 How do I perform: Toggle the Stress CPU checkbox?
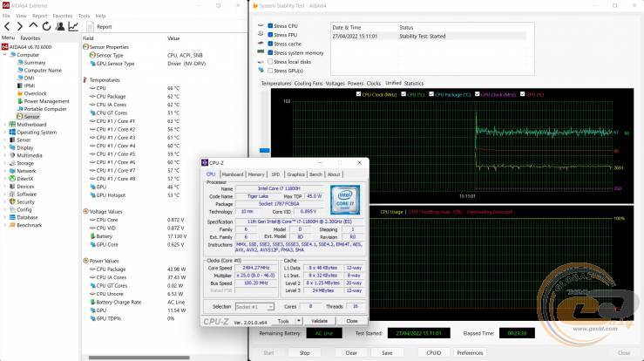270,26
